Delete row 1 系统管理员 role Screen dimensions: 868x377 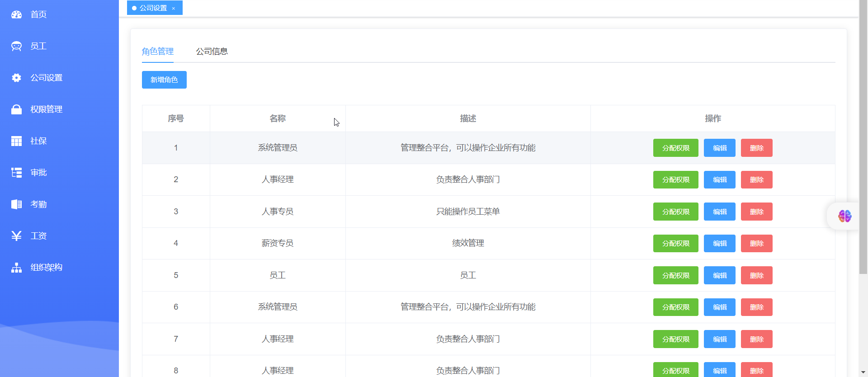click(x=757, y=148)
